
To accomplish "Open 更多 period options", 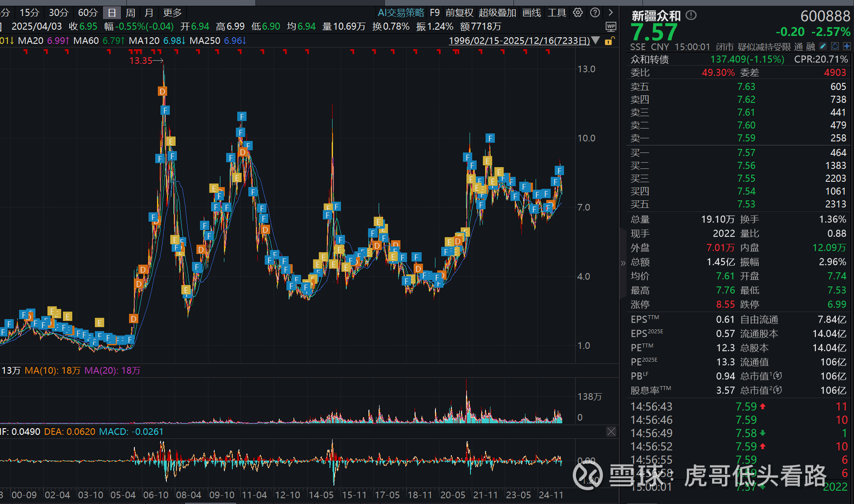I will [x=172, y=13].
